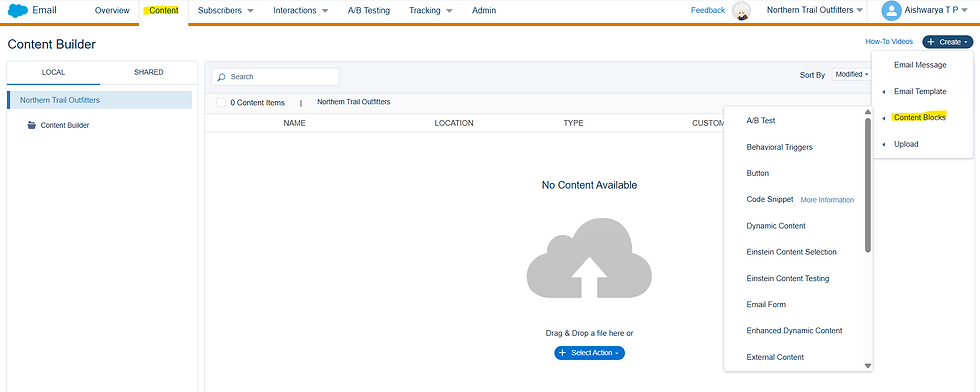Click the magnifier icon in Search box
Viewport: 980px width, 392px height.
coord(221,77)
